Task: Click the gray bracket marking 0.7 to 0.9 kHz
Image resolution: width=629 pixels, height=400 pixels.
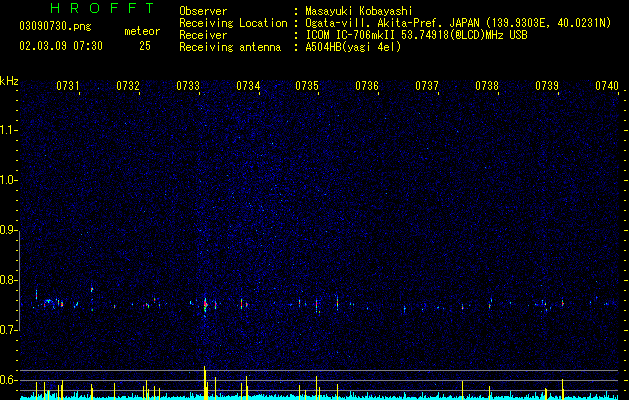Action: 20,280
